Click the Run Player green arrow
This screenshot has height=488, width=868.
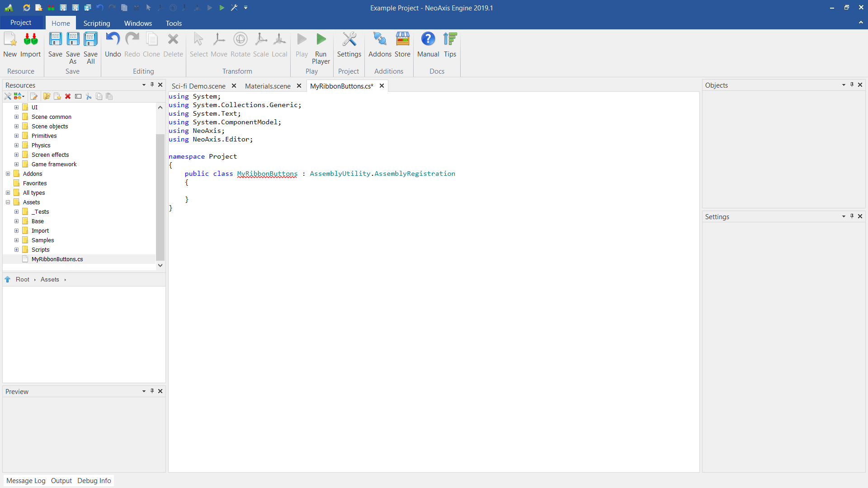(x=321, y=40)
